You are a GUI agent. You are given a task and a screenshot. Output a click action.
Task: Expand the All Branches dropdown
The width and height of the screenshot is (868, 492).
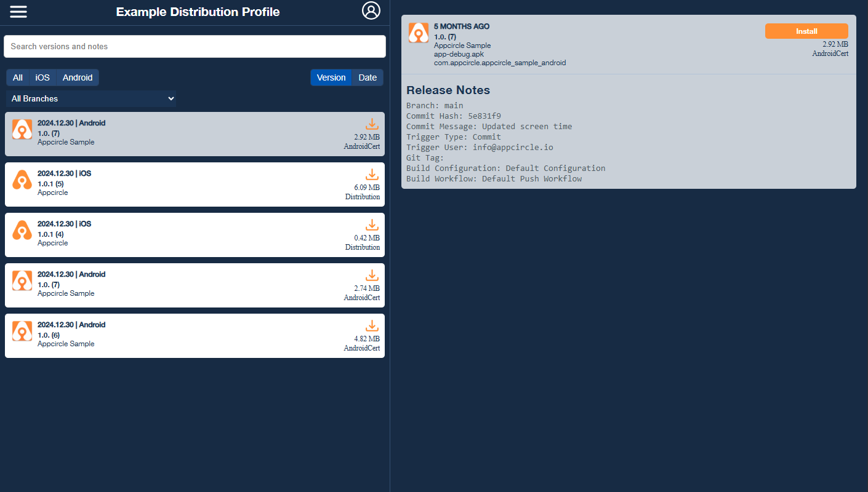[91, 98]
